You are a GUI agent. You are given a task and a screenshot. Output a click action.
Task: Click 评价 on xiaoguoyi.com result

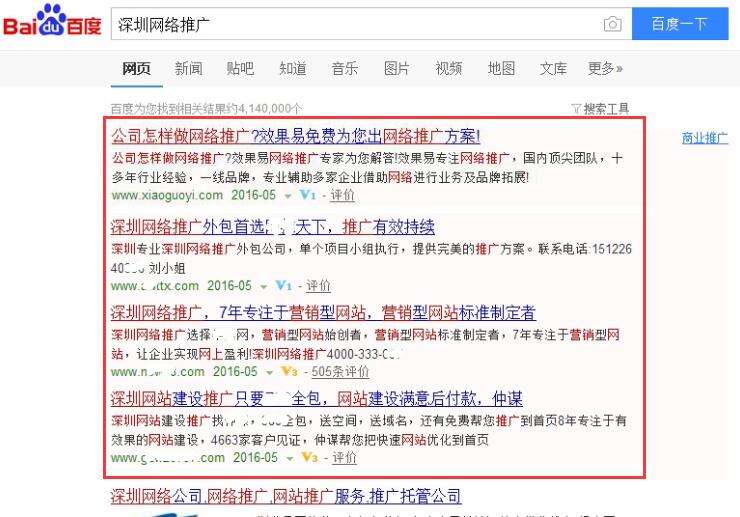[x=342, y=195]
